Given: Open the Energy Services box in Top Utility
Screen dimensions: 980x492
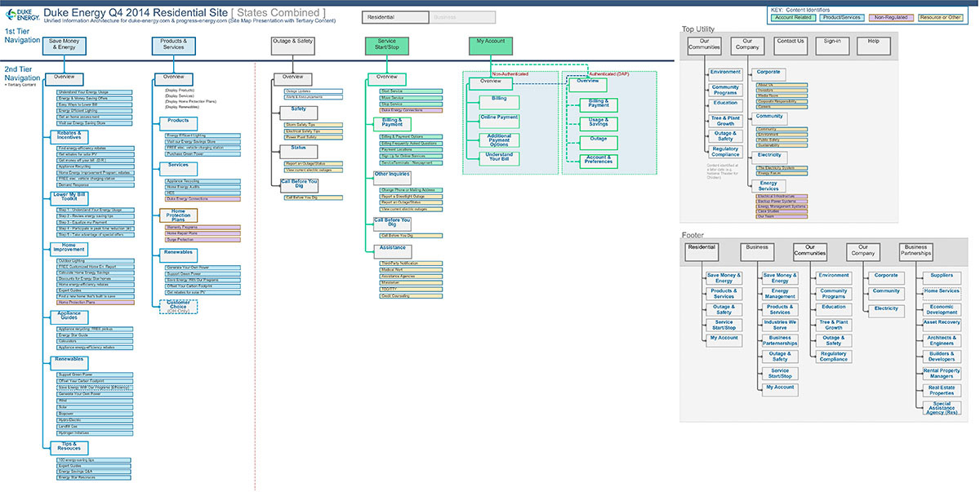Looking at the screenshot, I should click(768, 186).
